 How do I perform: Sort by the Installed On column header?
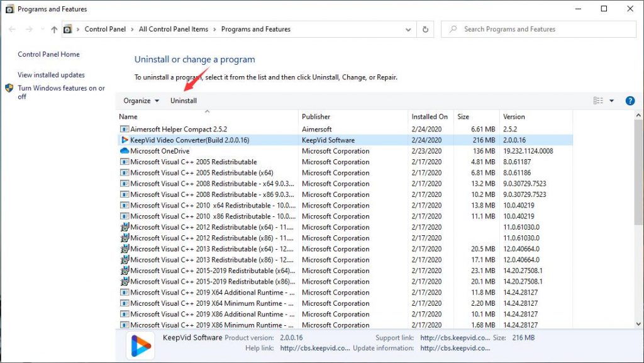click(431, 116)
